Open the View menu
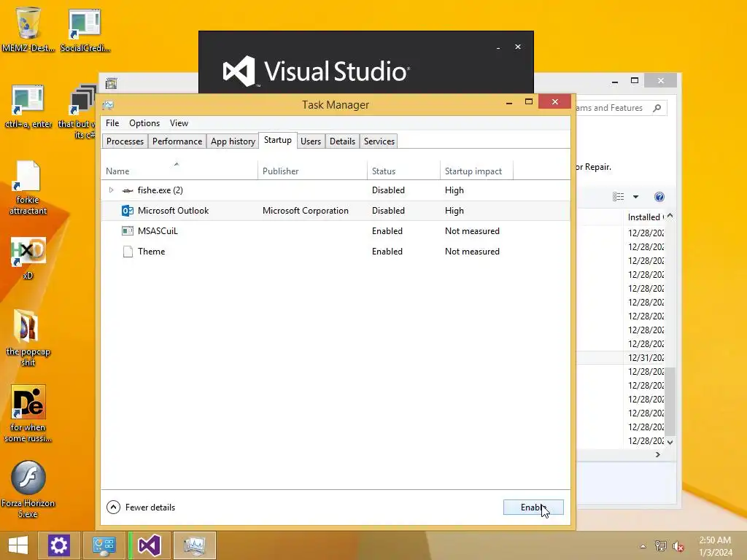Screen dimensions: 747x560 pyautogui.click(x=179, y=122)
